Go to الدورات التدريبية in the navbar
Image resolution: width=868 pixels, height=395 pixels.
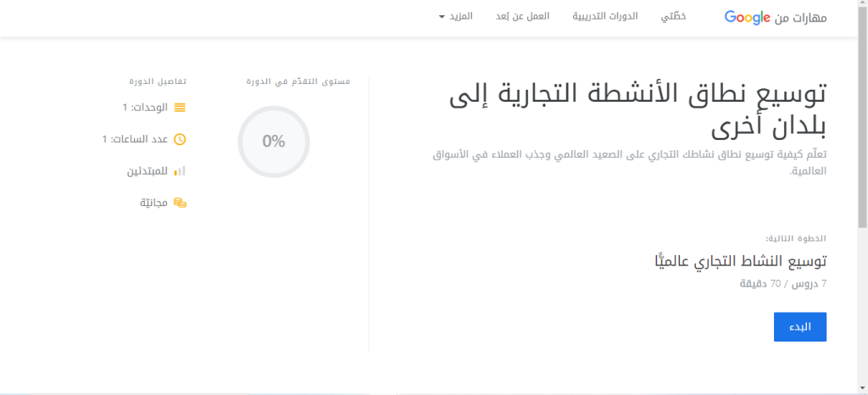coord(605,17)
